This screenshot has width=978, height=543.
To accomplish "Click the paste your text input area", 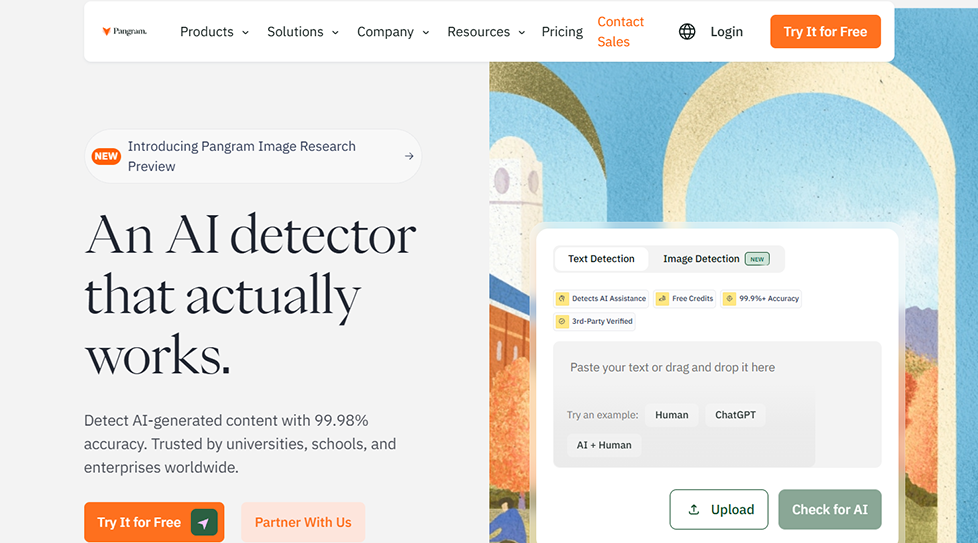I will point(717,368).
